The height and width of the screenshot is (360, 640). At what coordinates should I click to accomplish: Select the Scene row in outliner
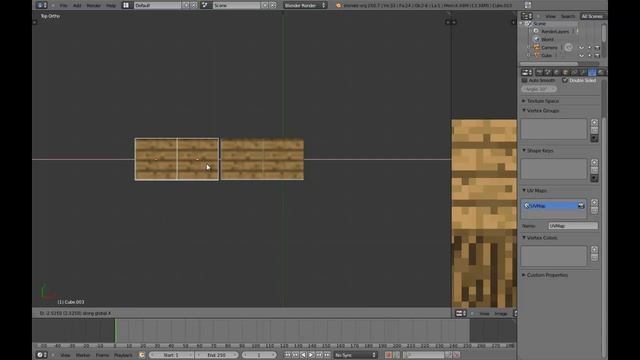pyautogui.click(x=540, y=24)
